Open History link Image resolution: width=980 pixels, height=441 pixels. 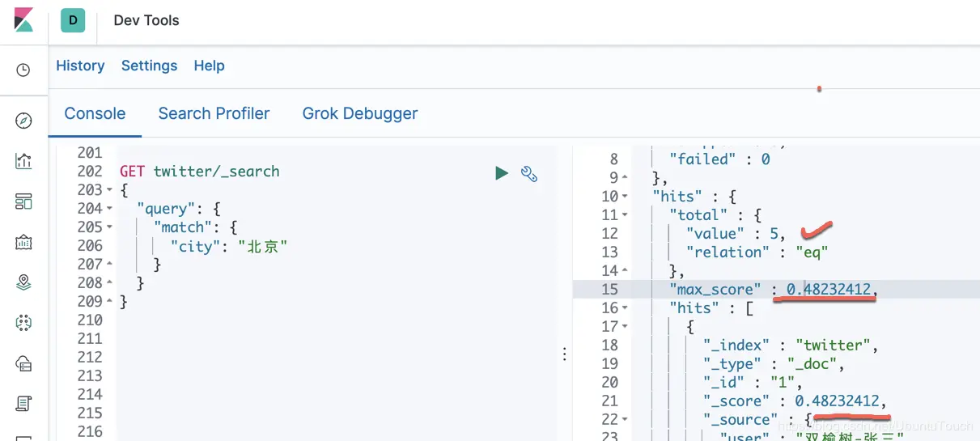coord(80,66)
